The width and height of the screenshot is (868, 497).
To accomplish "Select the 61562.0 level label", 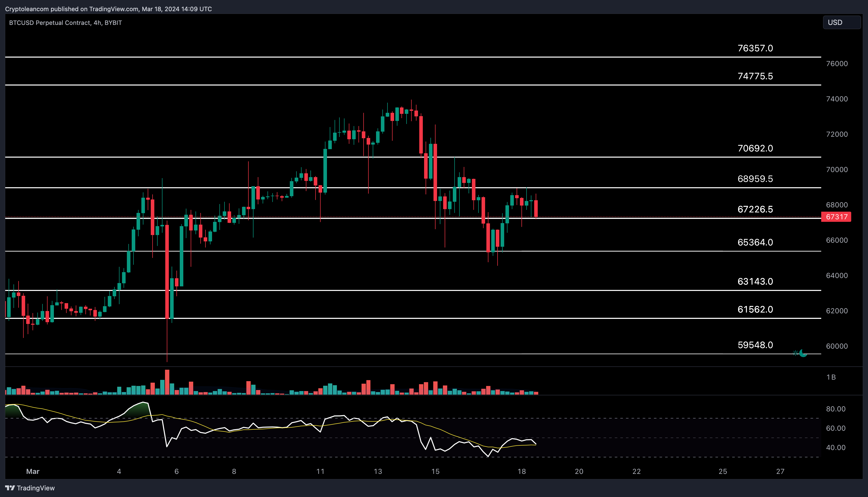I will [x=755, y=309].
